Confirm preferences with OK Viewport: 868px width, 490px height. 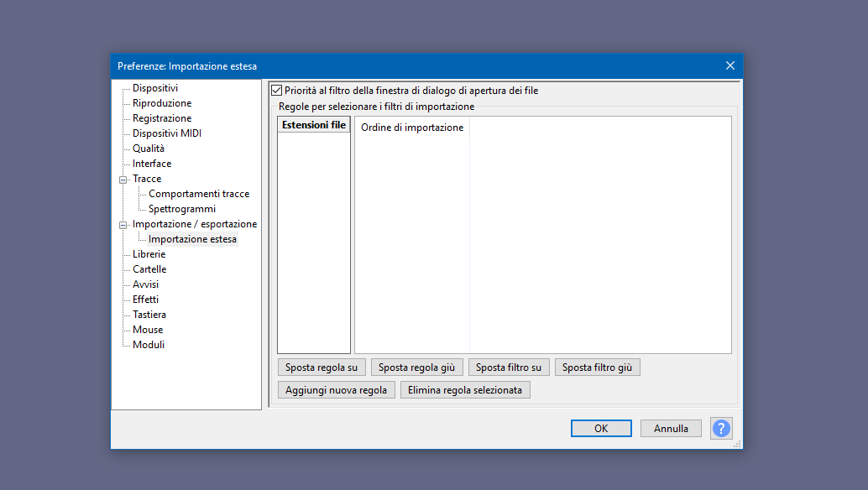601,428
